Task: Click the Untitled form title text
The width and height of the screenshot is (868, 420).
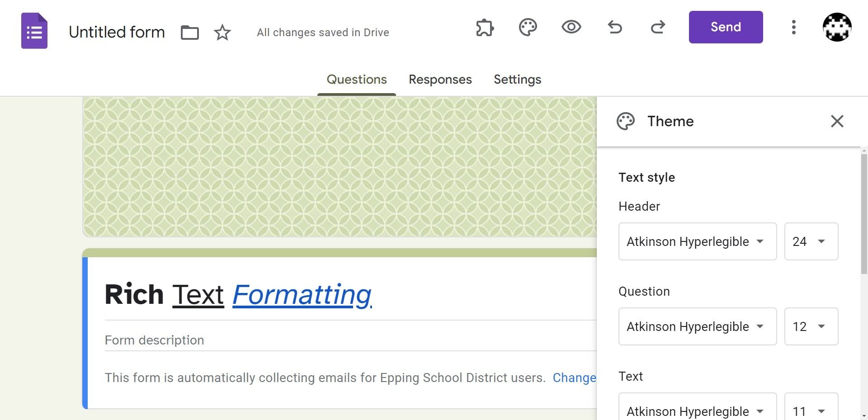Action: [117, 33]
